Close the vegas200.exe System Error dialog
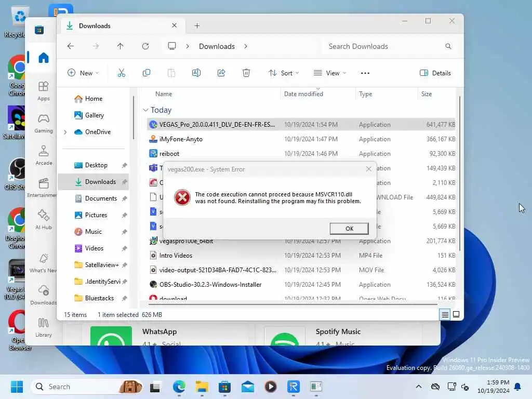This screenshot has height=399, width=532. point(369,169)
